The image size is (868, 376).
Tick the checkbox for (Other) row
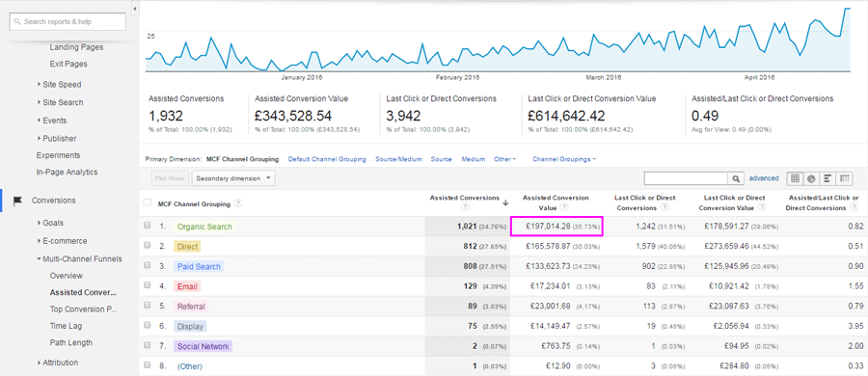click(148, 365)
